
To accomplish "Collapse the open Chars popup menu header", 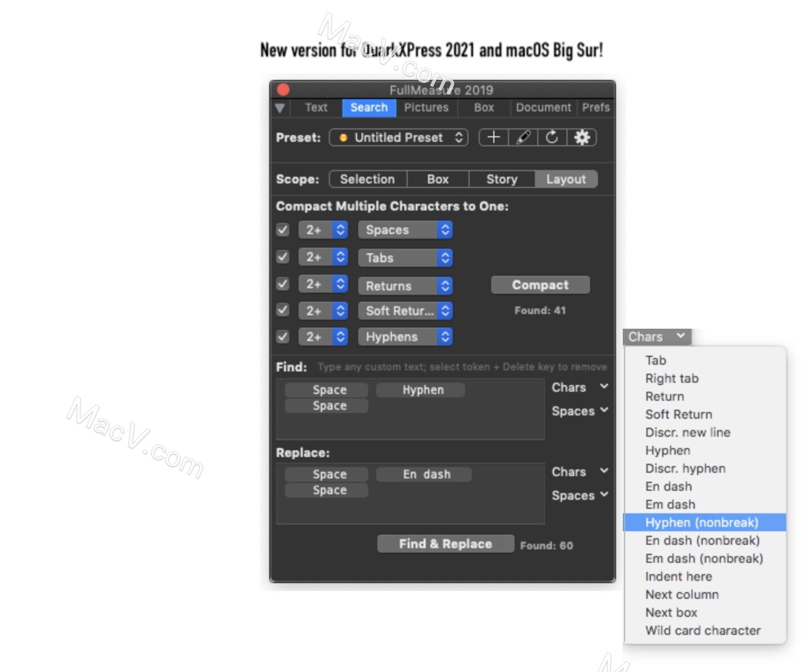I will pyautogui.click(x=657, y=337).
